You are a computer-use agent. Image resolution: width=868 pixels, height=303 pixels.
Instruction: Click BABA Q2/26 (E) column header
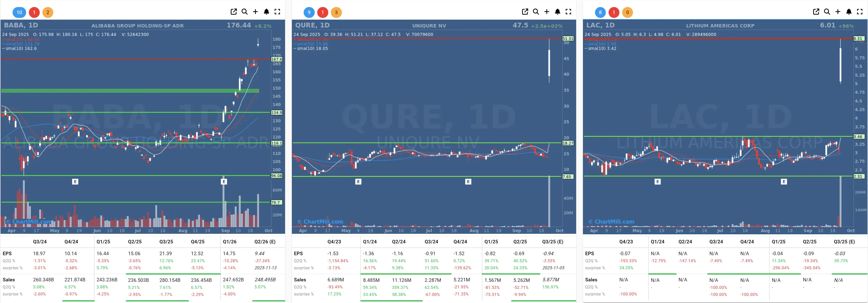click(x=265, y=242)
